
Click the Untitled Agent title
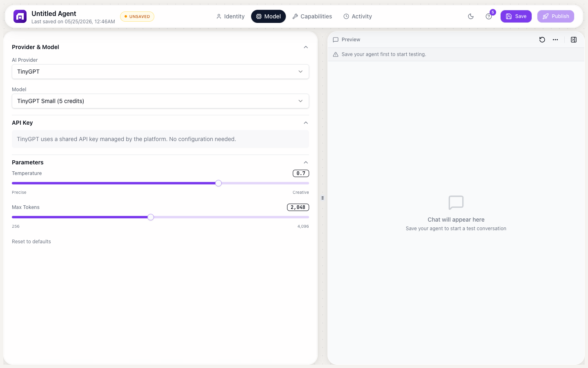tap(54, 13)
